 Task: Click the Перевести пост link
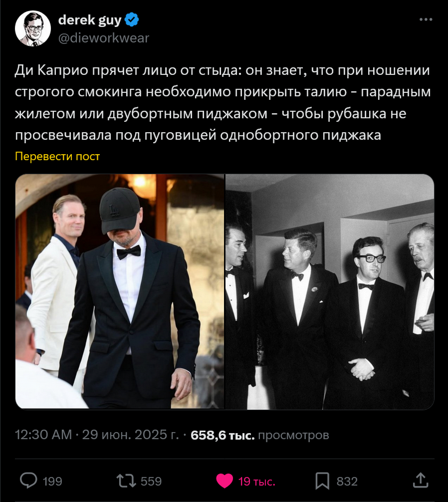tap(57, 156)
